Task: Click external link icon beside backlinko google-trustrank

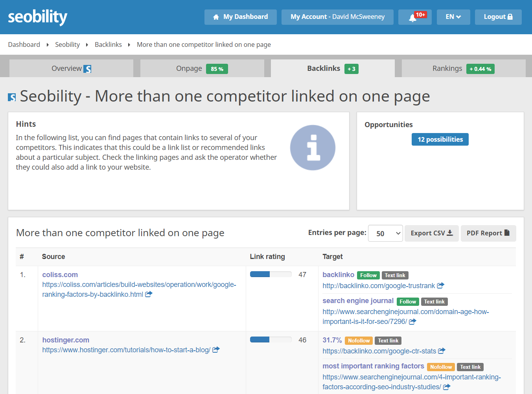Action: point(441,286)
